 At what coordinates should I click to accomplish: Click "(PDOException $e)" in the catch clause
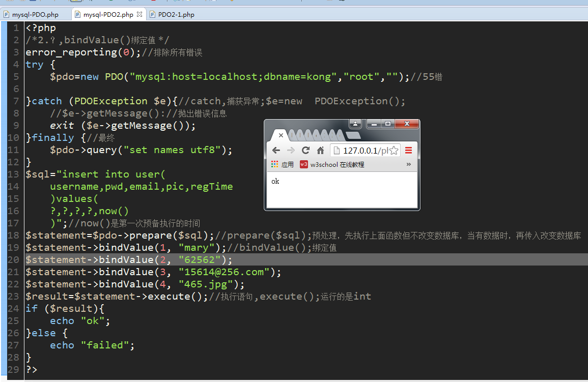120,101
